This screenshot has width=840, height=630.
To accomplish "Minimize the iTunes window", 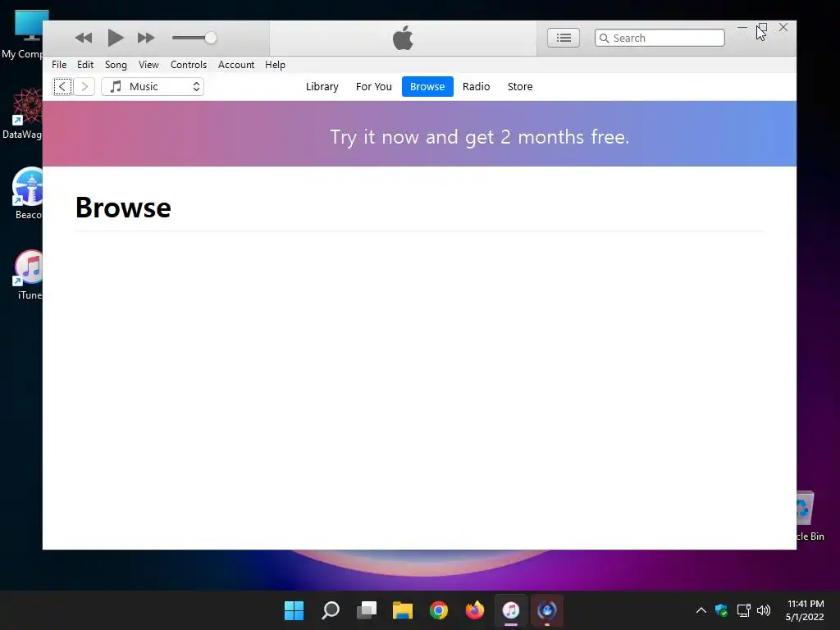I will pos(742,27).
